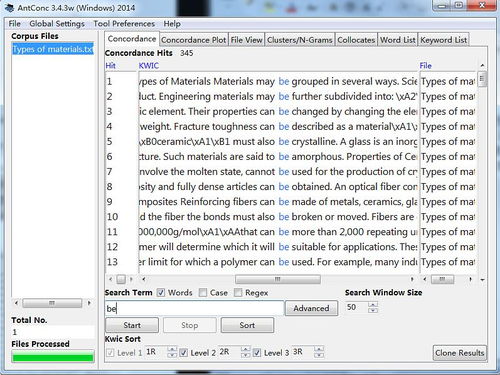Click the Search Window Size value field
This screenshot has height=375, width=500.
pos(356,307)
